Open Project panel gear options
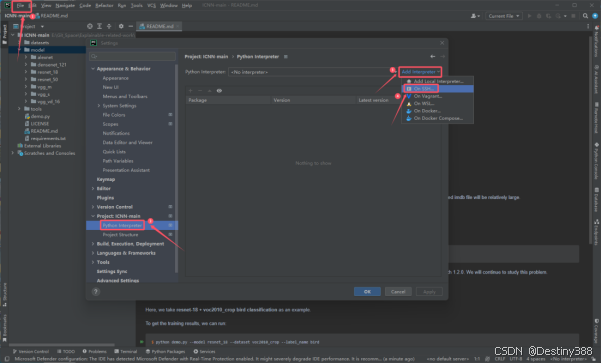 tap(121, 26)
